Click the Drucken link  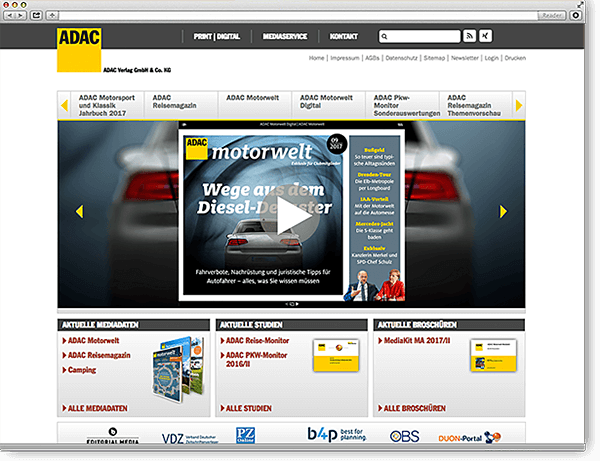[515, 58]
